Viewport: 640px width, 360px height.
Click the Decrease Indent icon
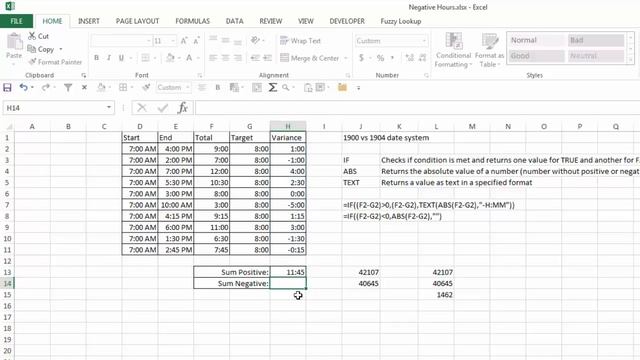pos(255,58)
